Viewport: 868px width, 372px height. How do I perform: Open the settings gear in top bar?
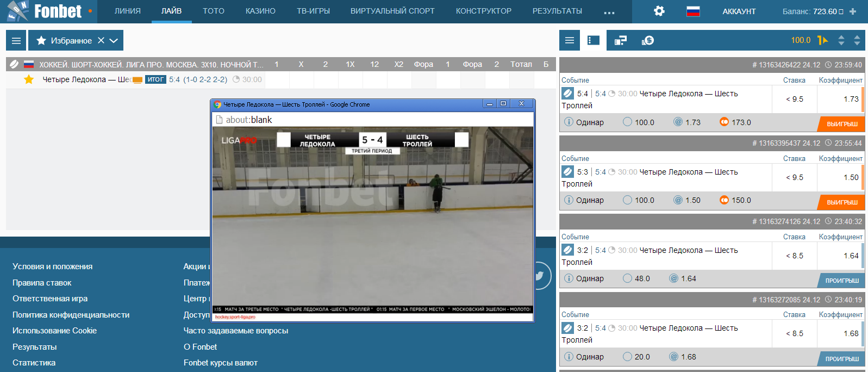tap(659, 11)
